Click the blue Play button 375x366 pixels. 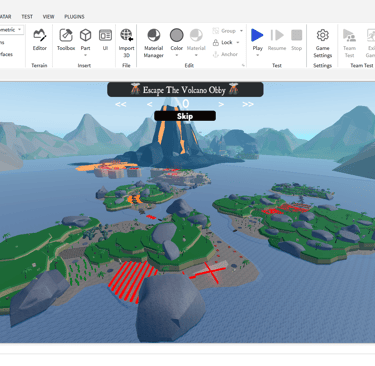[x=257, y=35]
